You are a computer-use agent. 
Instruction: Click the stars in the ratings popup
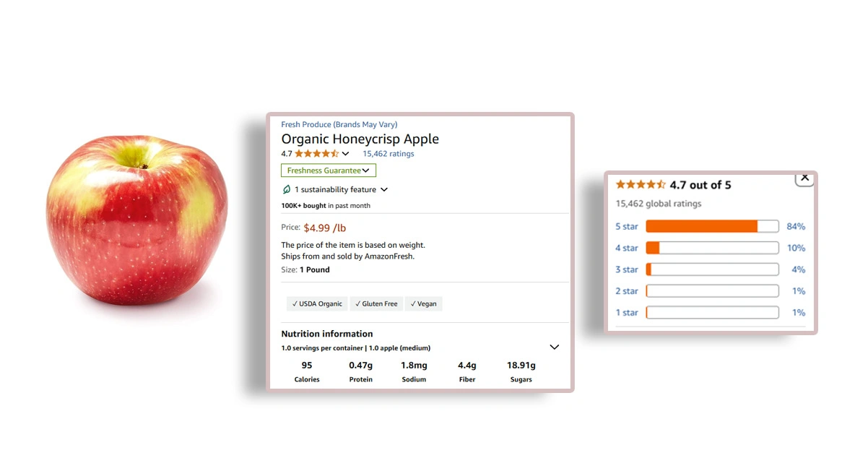(x=641, y=185)
